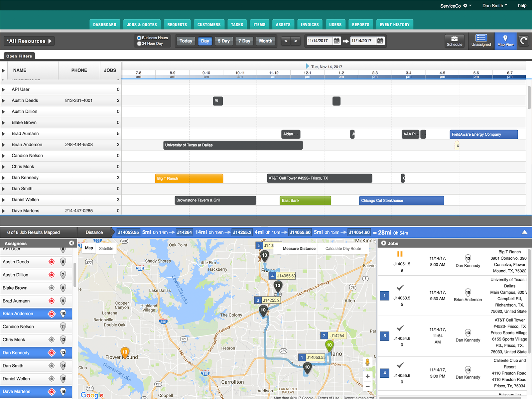Click Brian Anderson's number 10 pin icon
532x399 pixels.
(63, 314)
